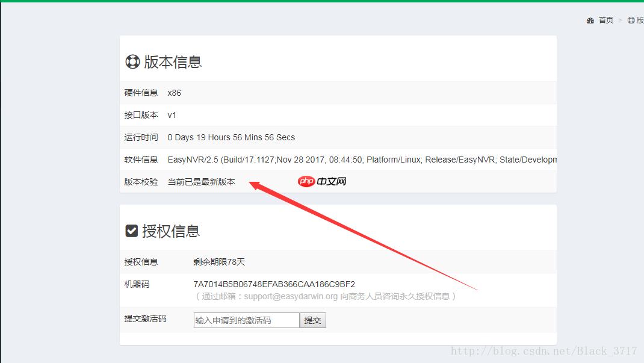The width and height of the screenshot is (644, 363).
Task: Select the machine code 7A7014B5B06748EFAB366CAA186C9BF2
Action: [x=274, y=284]
